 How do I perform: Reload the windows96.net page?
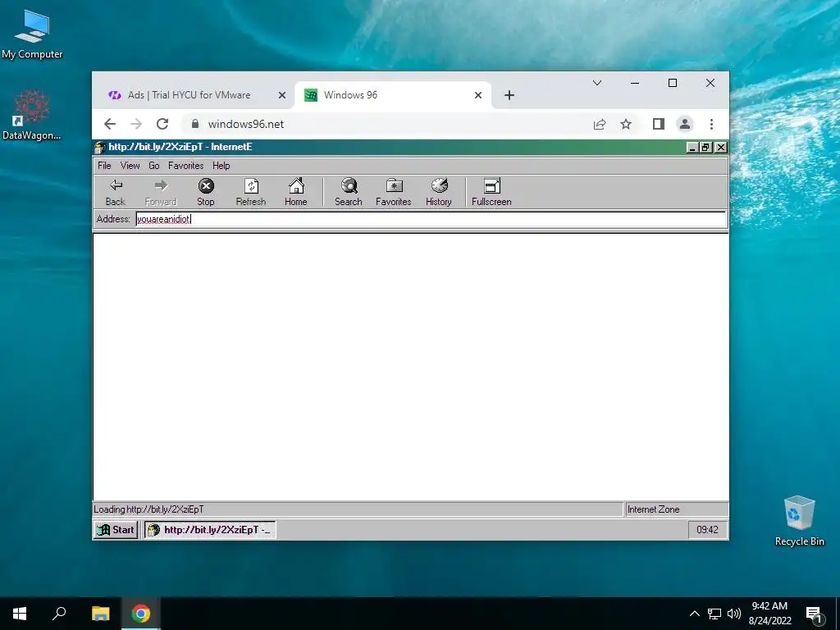click(162, 125)
